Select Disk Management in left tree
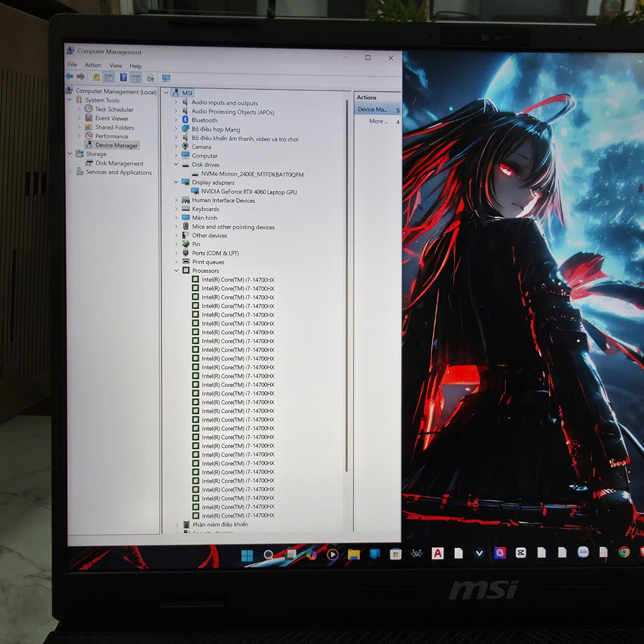Viewport: 644px width, 644px height. (119, 163)
